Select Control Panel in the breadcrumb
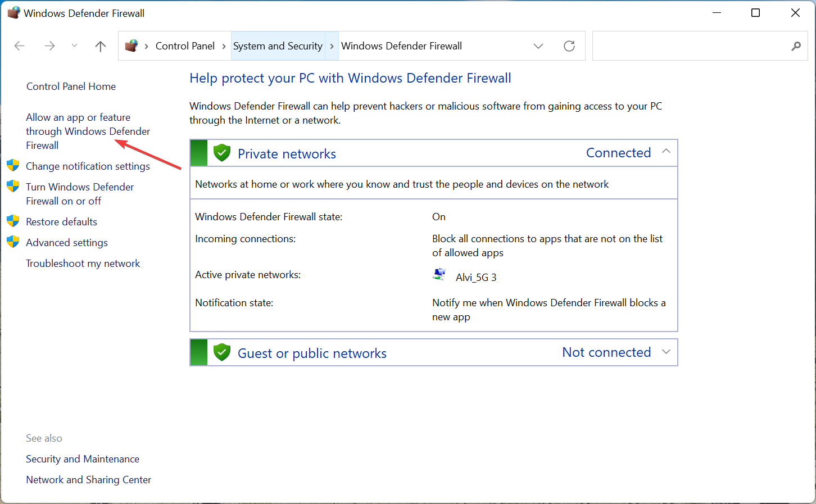The width and height of the screenshot is (816, 504). (185, 46)
